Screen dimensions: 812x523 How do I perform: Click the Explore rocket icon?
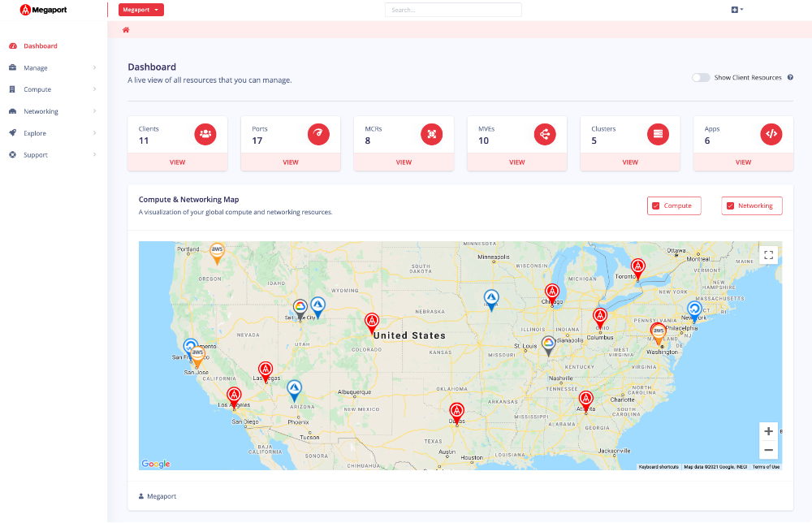(13, 133)
